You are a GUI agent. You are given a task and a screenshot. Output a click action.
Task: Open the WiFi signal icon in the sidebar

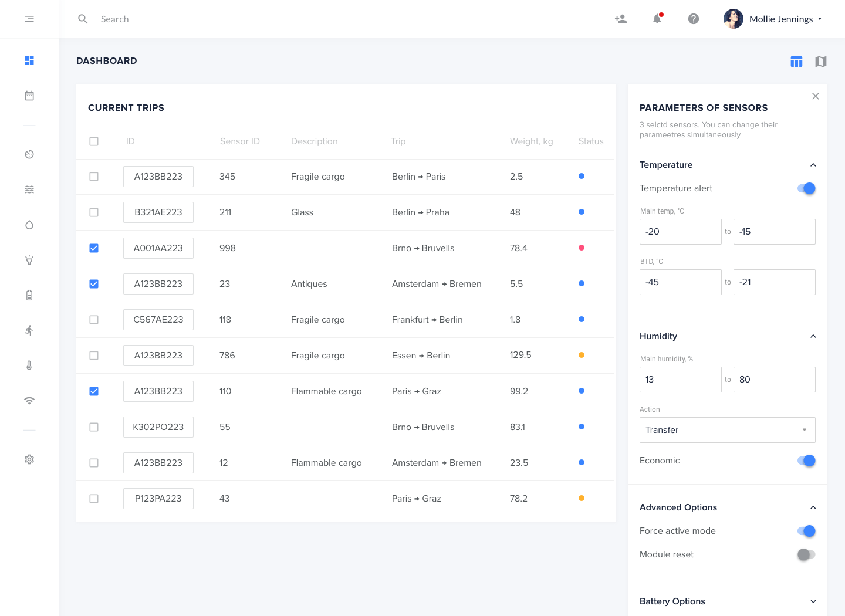(x=29, y=401)
